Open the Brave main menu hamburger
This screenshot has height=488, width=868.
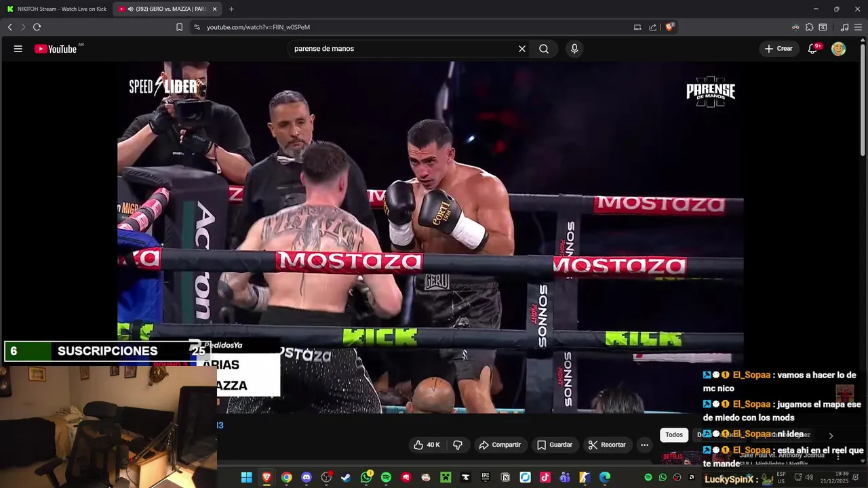tap(859, 27)
